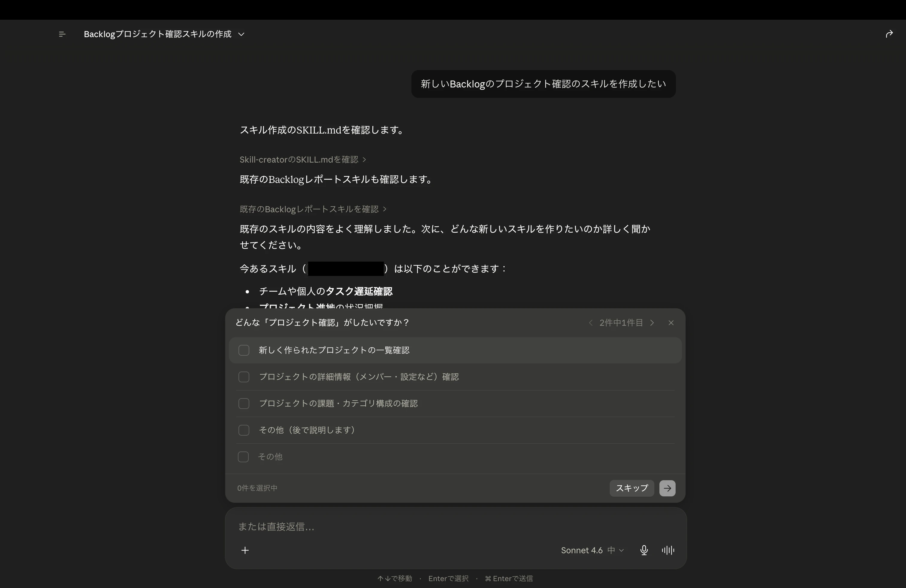Click user message bubble 新しいBacklogの…
Image resolution: width=906 pixels, height=588 pixels.
pyautogui.click(x=543, y=84)
